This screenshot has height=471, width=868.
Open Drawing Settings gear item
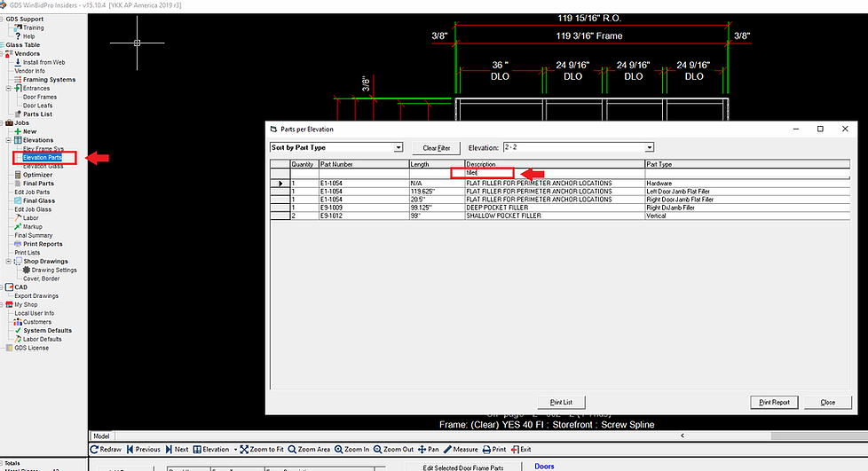pyautogui.click(x=54, y=270)
